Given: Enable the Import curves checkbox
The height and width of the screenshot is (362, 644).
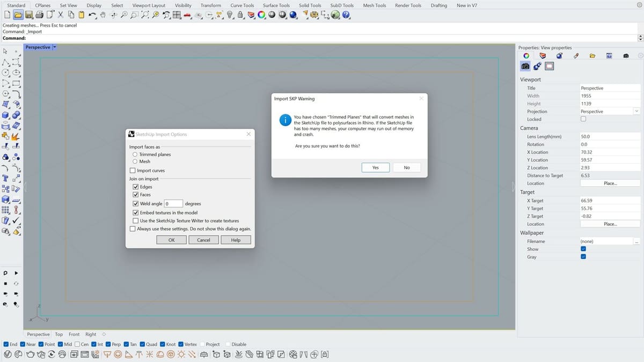Looking at the screenshot, I should [133, 171].
